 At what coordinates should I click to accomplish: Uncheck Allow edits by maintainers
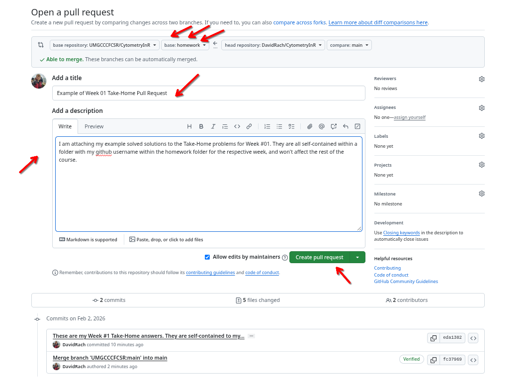point(207,257)
